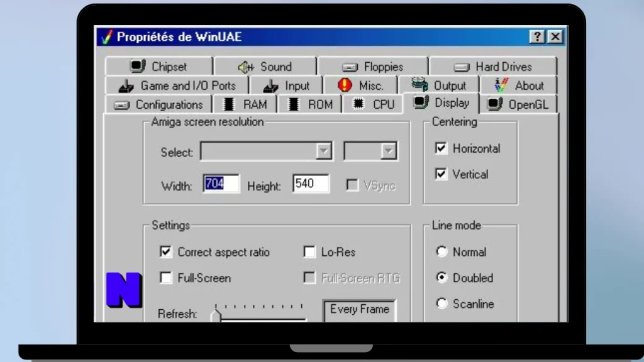Click the blue N logo icon
Image resolution: width=644 pixels, height=362 pixels.
point(124,290)
